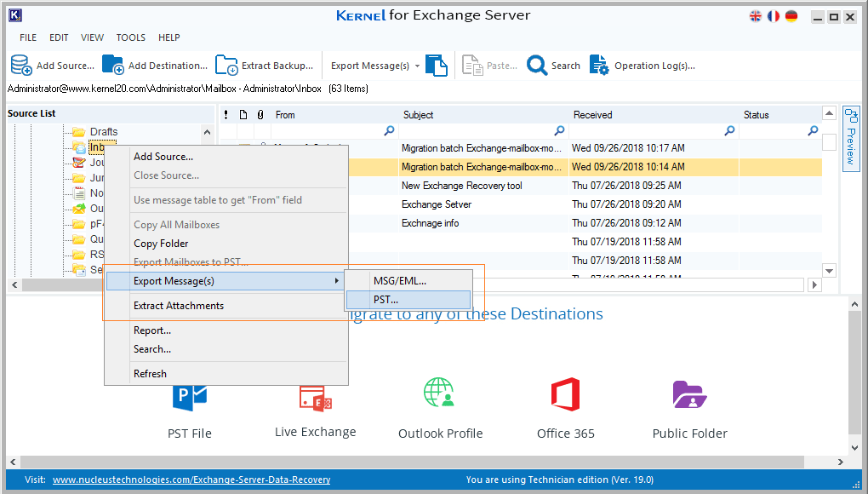This screenshot has width=868, height=494.
Task: Switch language to German flag
Action: point(791,16)
